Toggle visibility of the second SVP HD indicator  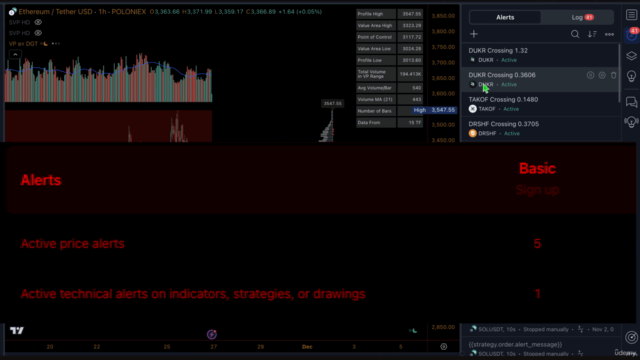click(38, 33)
